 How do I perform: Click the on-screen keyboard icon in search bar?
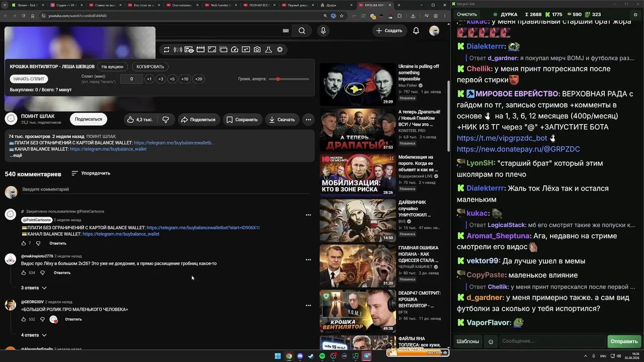click(x=286, y=31)
